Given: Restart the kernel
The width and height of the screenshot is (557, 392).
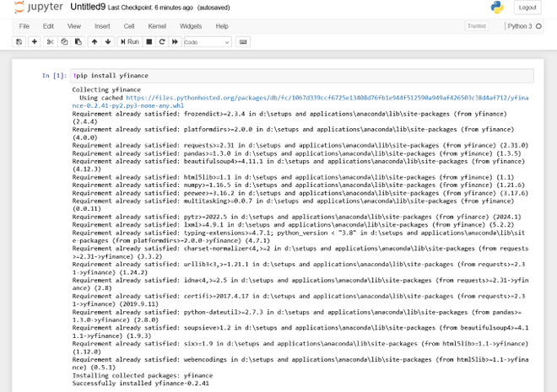Looking at the screenshot, I should point(162,42).
